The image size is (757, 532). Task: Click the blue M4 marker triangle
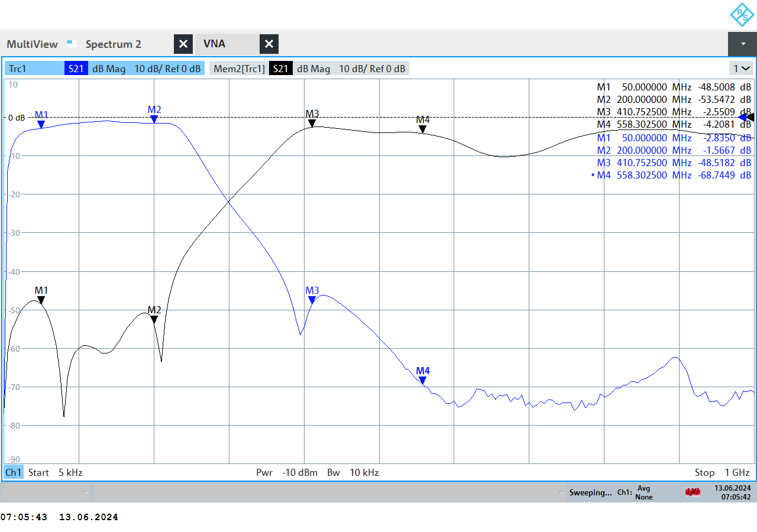pos(423,380)
